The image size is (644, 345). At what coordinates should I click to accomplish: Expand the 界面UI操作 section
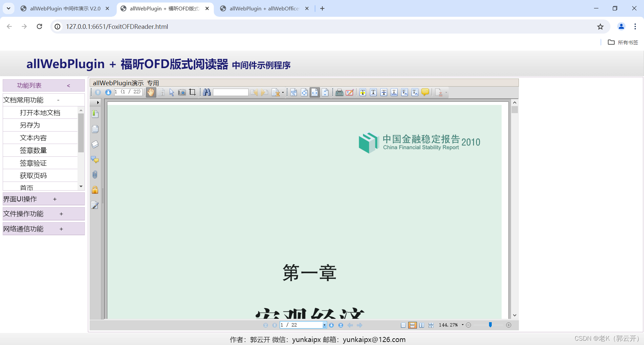point(43,199)
